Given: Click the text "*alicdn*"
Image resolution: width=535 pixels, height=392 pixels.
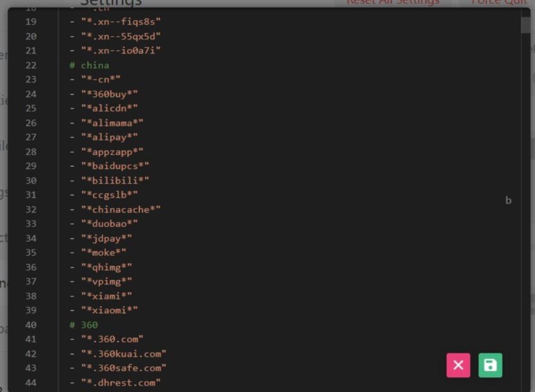Looking at the screenshot, I should tap(109, 108).
